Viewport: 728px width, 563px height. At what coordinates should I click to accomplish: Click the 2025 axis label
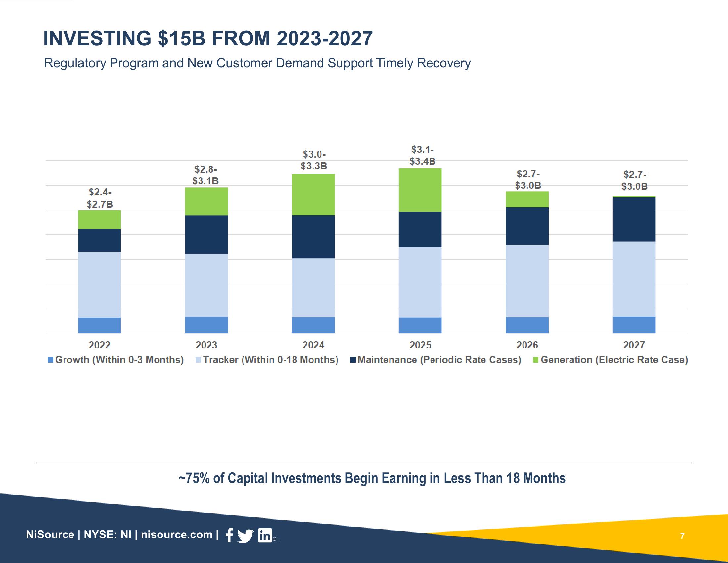click(x=420, y=345)
